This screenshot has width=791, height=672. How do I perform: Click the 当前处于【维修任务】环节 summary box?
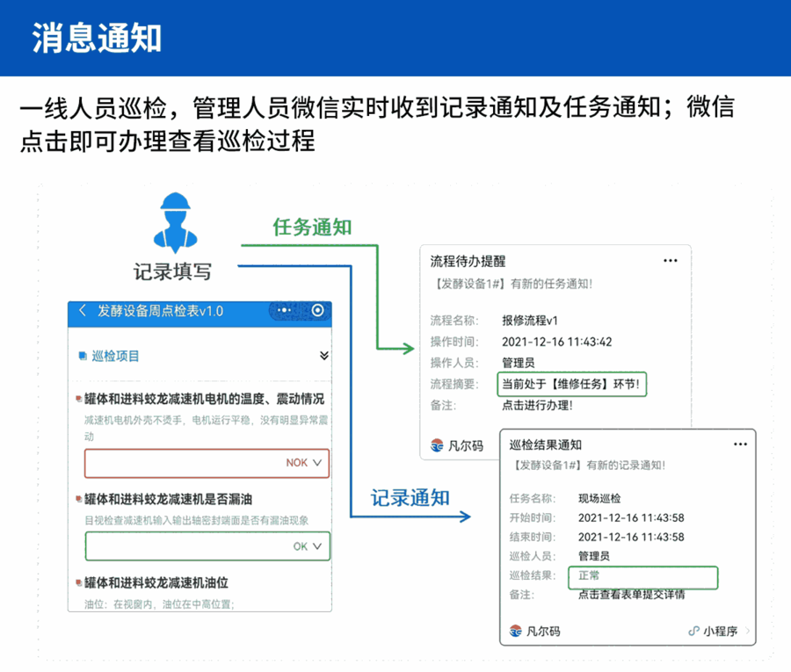click(571, 384)
